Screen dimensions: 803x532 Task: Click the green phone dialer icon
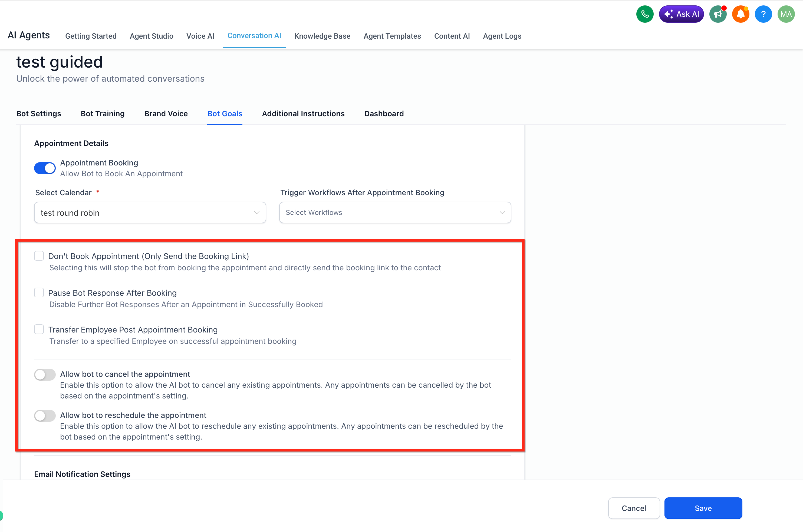(644, 14)
